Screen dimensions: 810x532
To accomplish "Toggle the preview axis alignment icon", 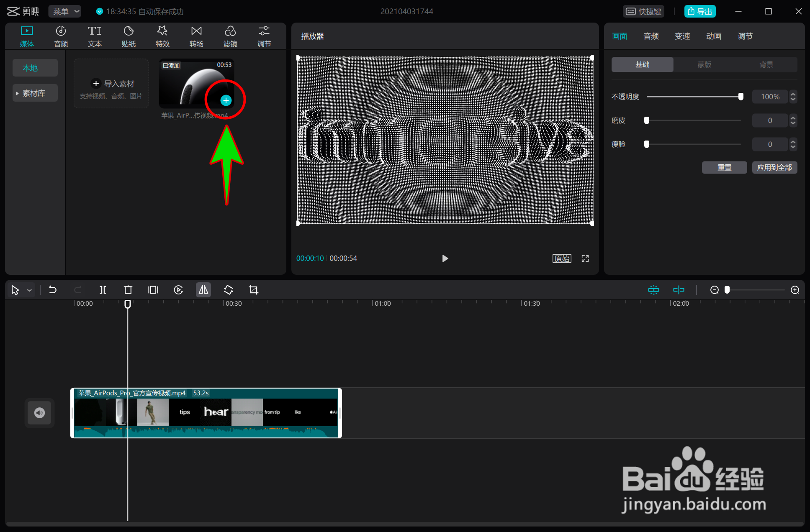I will tap(679, 290).
